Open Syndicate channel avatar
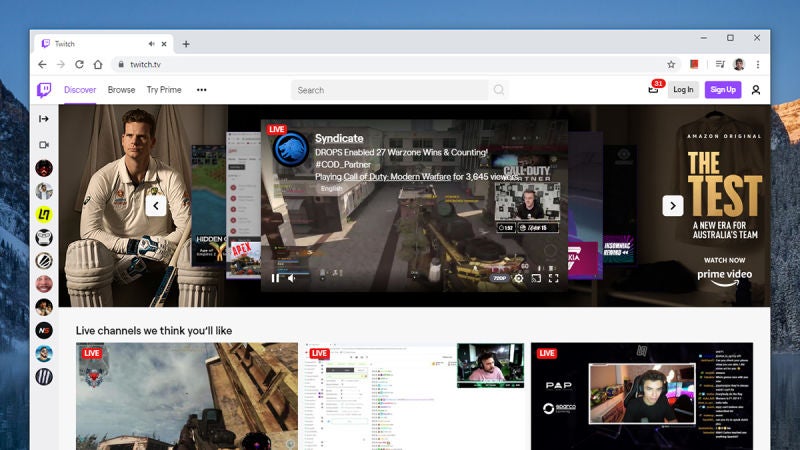The height and width of the screenshot is (450, 800). point(290,150)
